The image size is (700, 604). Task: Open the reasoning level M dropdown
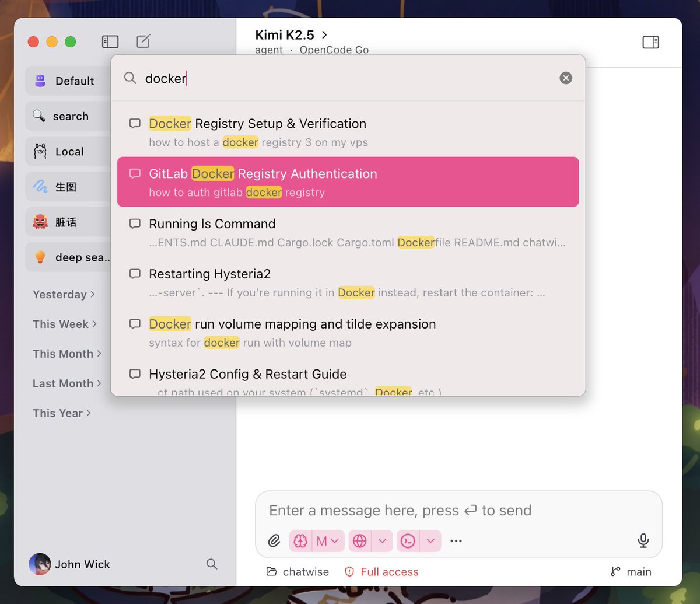coord(328,541)
